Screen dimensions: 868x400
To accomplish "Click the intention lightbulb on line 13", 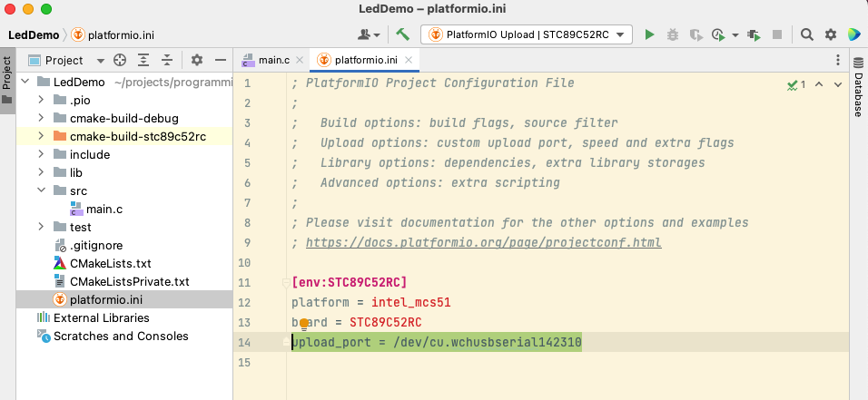I will coord(304,324).
